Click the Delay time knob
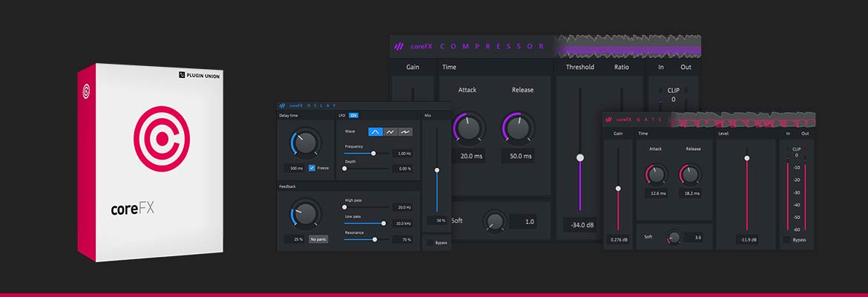 306,143
